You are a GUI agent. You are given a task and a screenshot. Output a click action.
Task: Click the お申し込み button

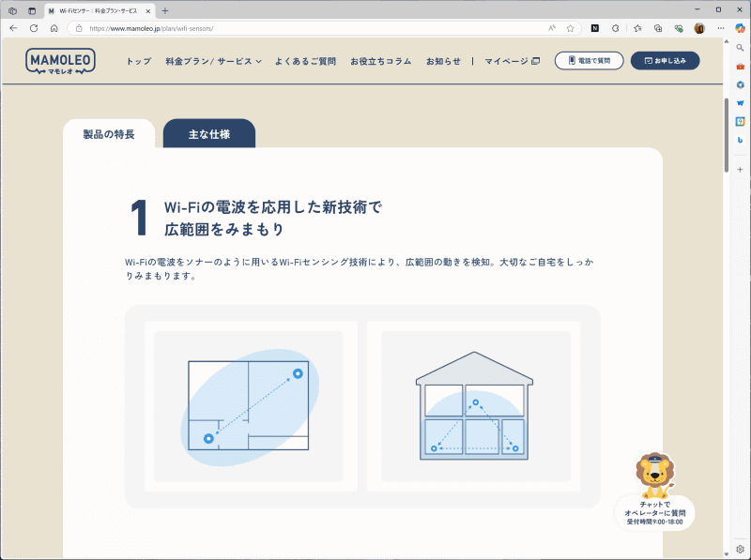pyautogui.click(x=667, y=60)
